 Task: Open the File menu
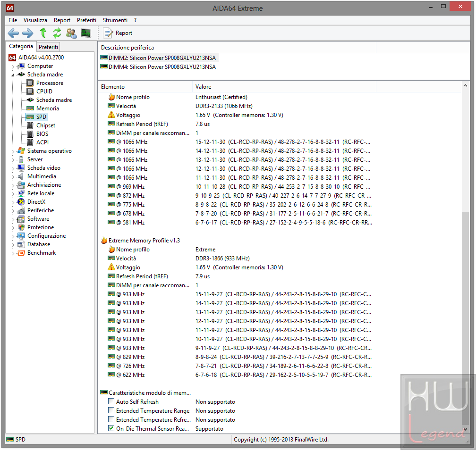[13, 20]
